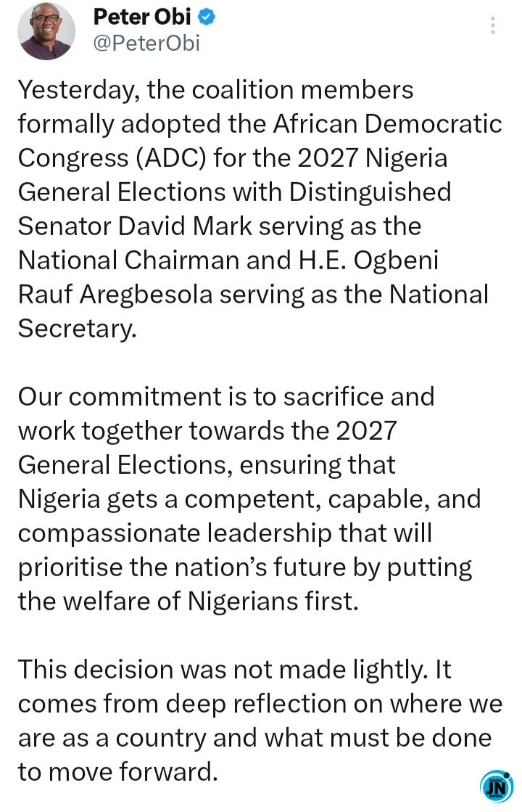
Task: Click 'This decision' starting third paragraph
Action: coord(95,670)
